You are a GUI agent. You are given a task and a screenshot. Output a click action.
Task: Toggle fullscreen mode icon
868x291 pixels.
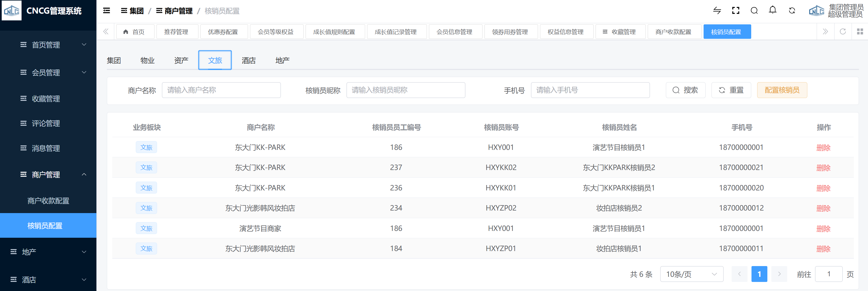click(736, 11)
